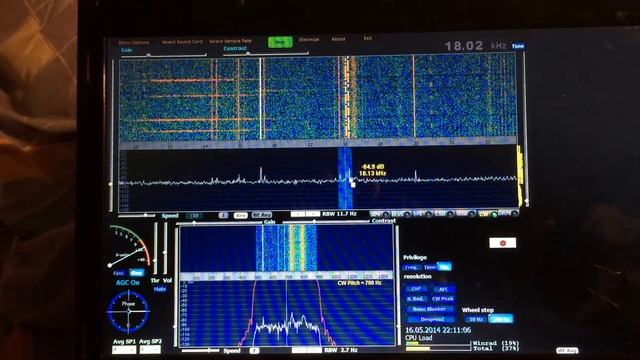Click the green Stop button
Screen dimensions: 640x360
280,42
